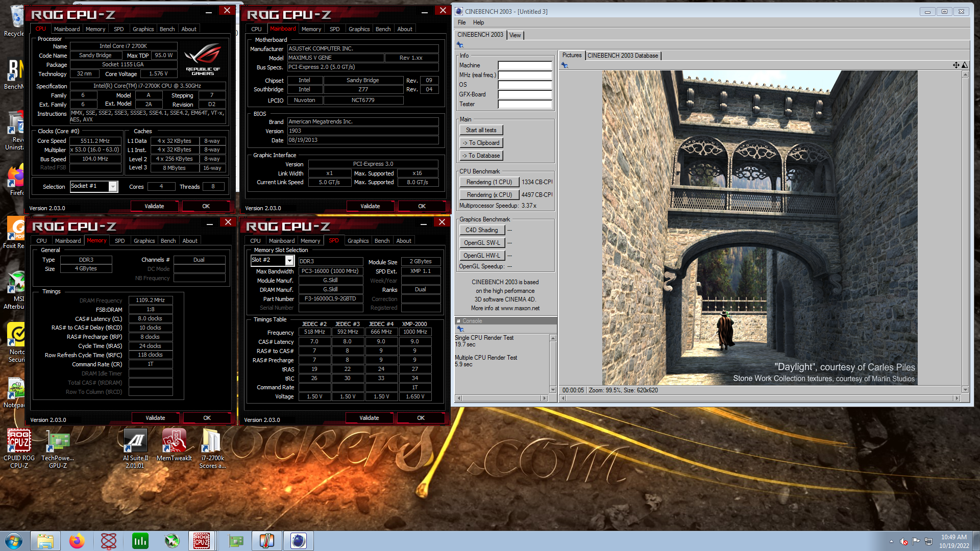Screen dimensions: 980x551
Task: Open i7-2700k Scores folder on desktop
Action: (212, 449)
